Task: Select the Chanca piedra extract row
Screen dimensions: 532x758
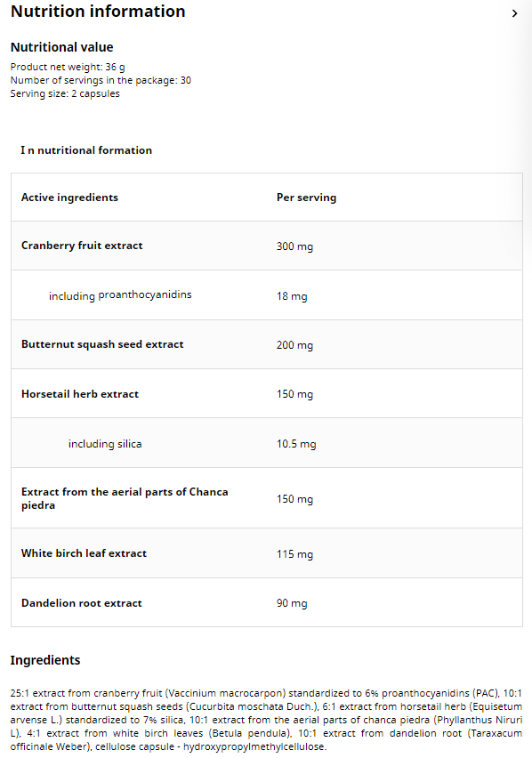Action: (x=125, y=498)
